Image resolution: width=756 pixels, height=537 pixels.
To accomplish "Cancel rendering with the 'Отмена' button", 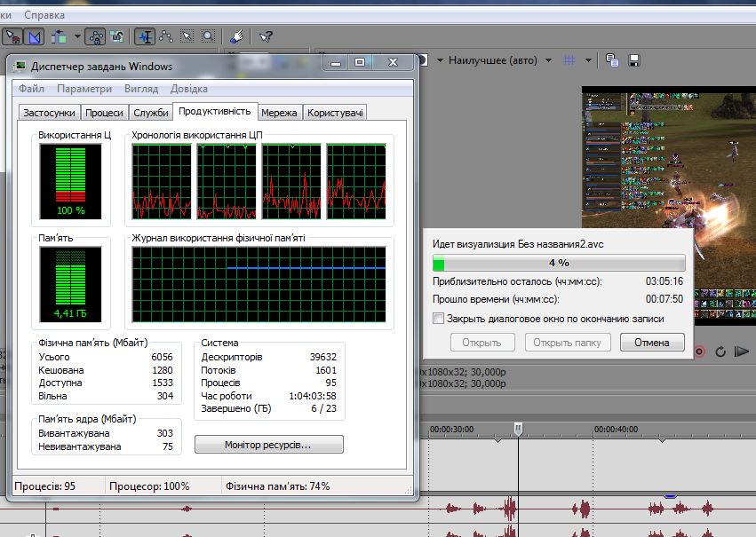I will coord(652,343).
